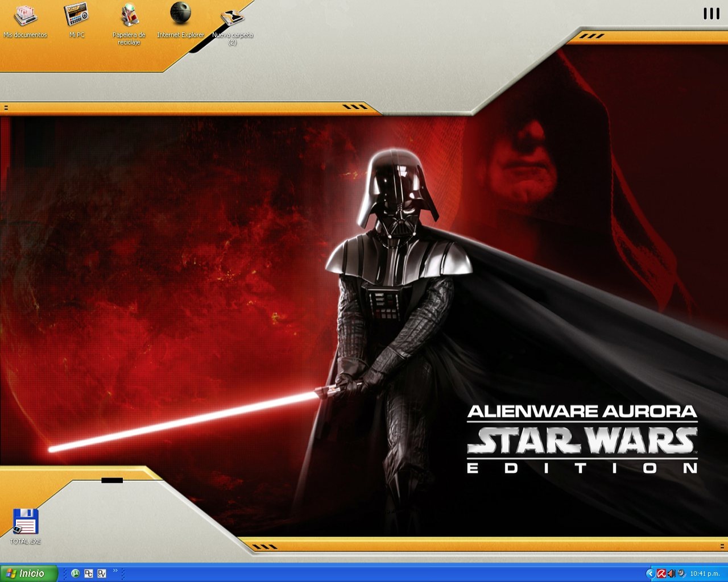Click the DcV quick launch shortcut

pyautogui.click(x=102, y=573)
